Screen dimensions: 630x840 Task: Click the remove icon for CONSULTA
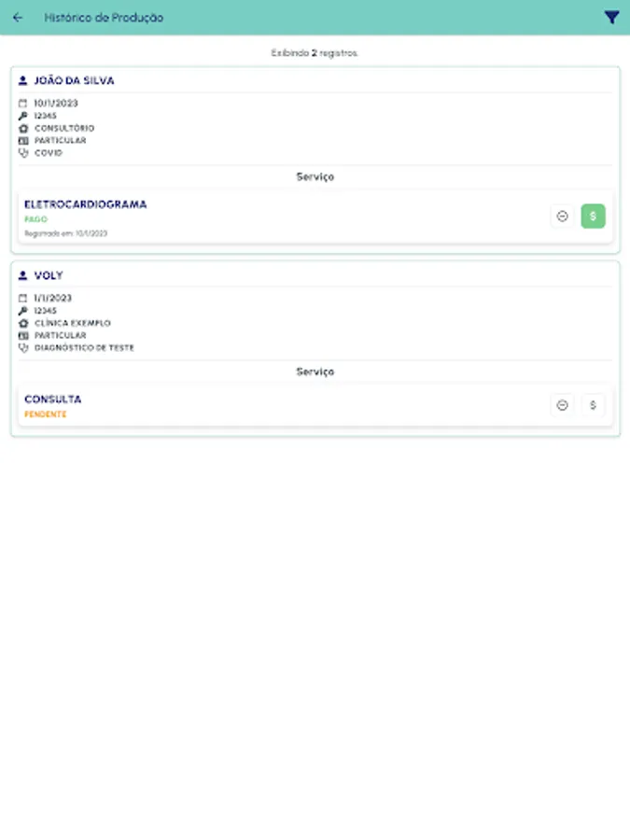[x=562, y=405]
